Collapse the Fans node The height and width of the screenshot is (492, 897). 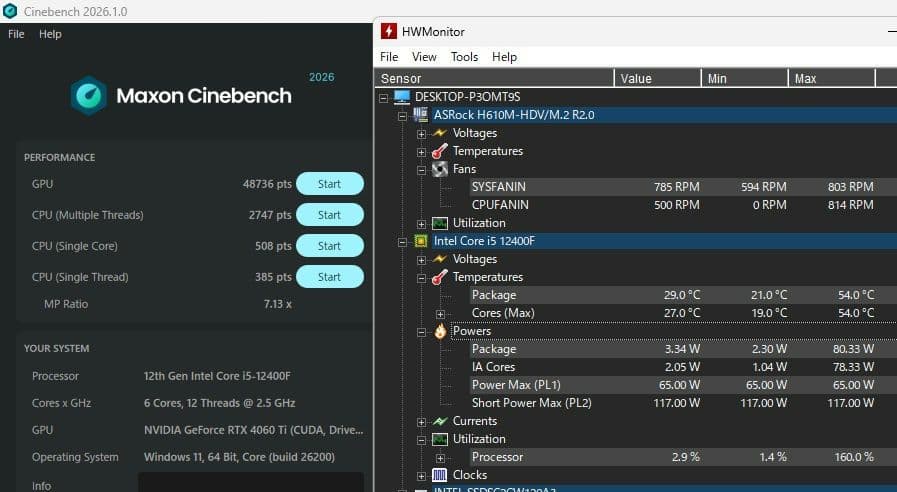coord(422,170)
